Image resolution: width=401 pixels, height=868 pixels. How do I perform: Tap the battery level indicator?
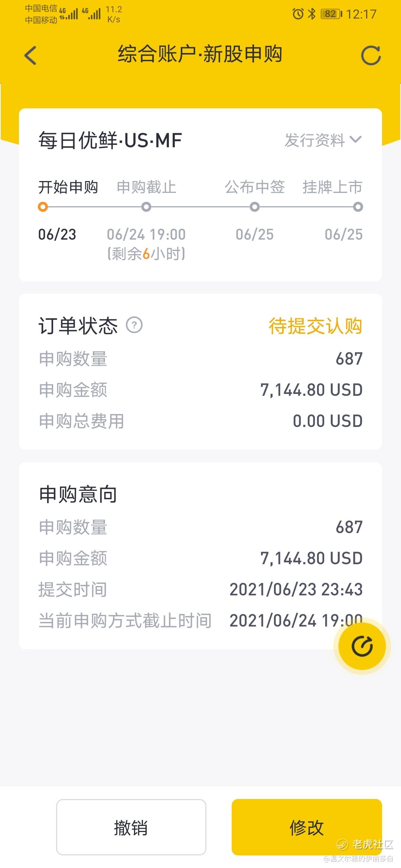pyautogui.click(x=331, y=14)
